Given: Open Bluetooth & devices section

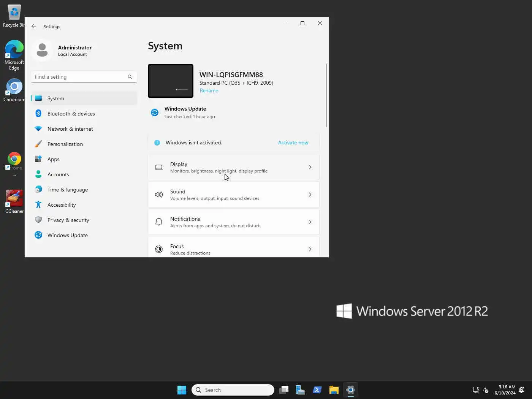Looking at the screenshot, I should click(84, 114).
